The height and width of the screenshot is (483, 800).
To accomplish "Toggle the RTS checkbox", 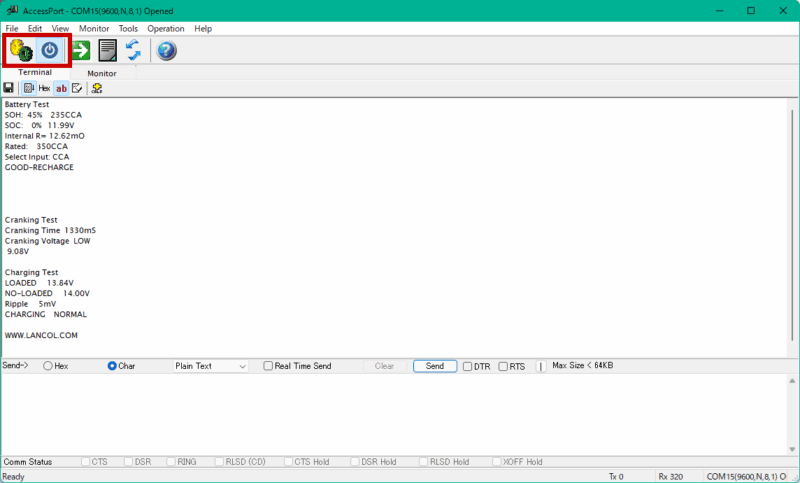I will point(503,366).
